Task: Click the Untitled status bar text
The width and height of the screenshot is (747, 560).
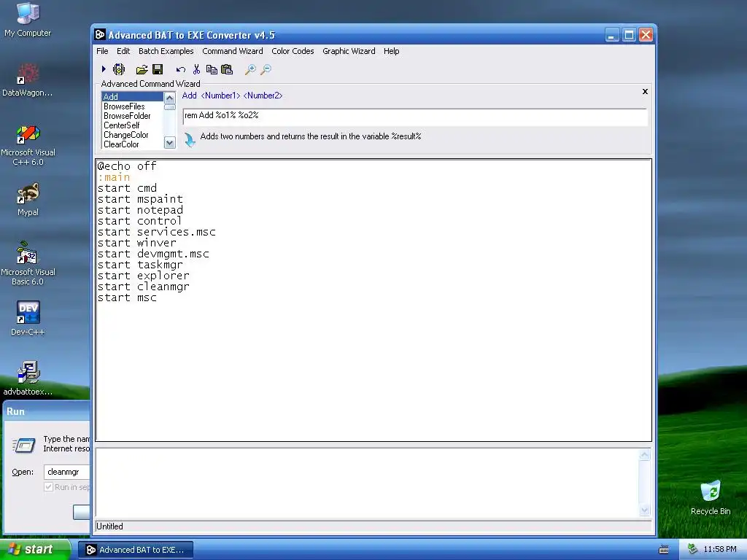Action: (109, 526)
